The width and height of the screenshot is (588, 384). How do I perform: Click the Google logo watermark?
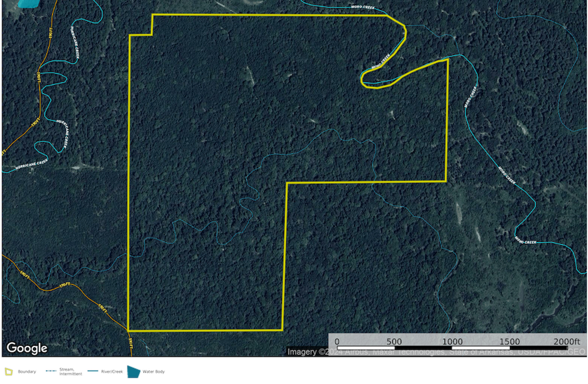click(x=27, y=348)
